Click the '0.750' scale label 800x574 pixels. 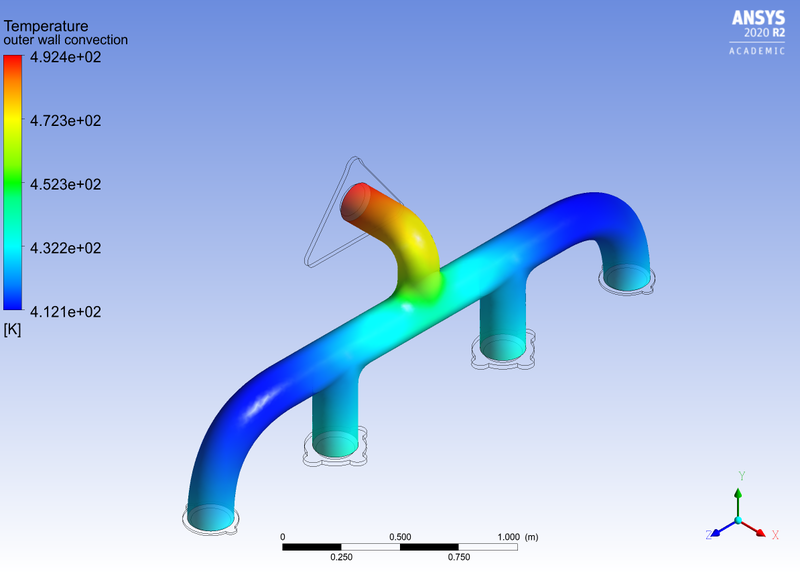pos(459,557)
